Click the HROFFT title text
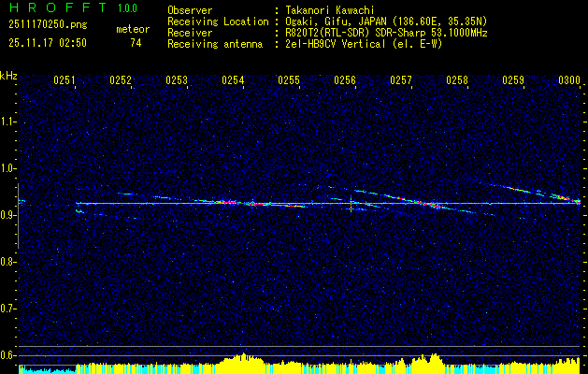588x374 pixels. 58,7
